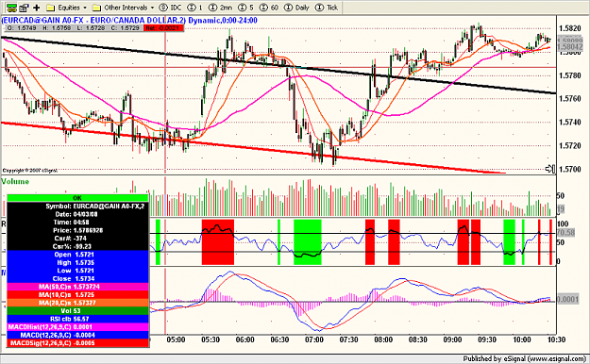Viewport: 590px width, 364px height.
Task: Click the 1.5780 price axis label
Action: click(x=570, y=75)
